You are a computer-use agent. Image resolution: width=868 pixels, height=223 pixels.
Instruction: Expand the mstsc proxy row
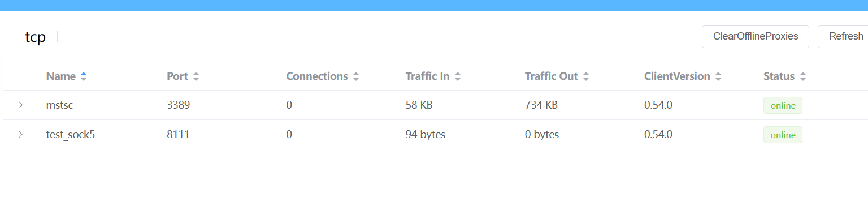coord(21,105)
